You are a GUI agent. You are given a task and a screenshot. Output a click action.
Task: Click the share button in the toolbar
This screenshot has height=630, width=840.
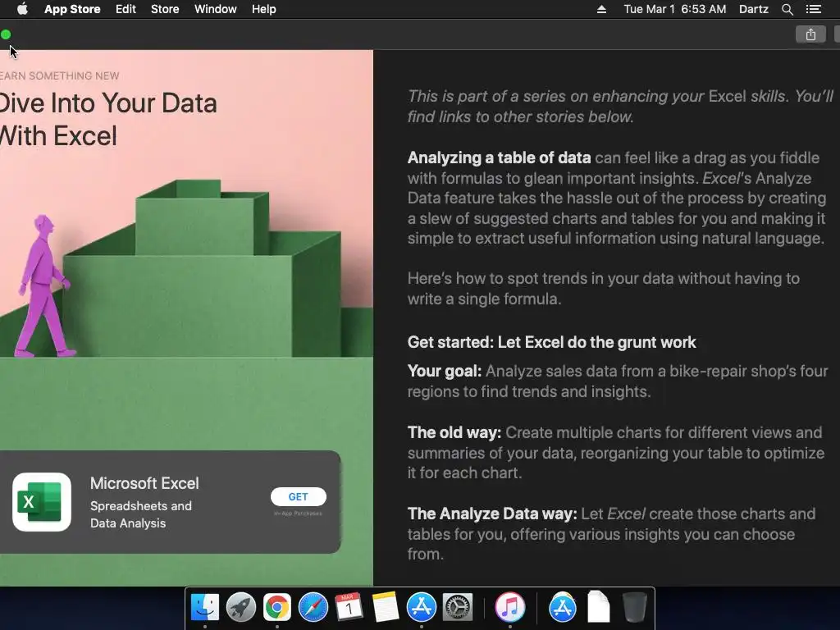pos(810,34)
